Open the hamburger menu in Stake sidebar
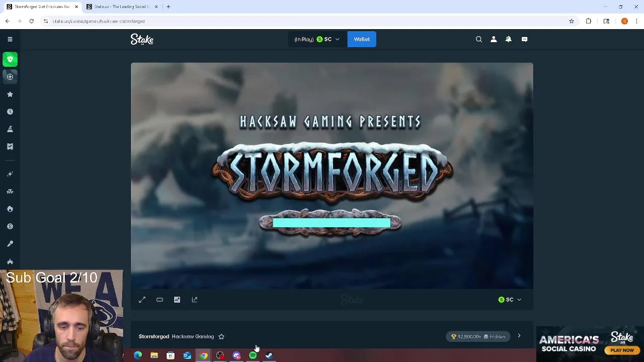The image size is (644, 362). (10, 39)
